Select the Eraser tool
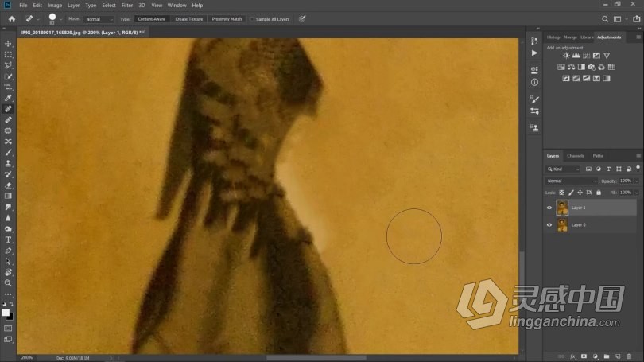This screenshot has height=362, width=644. click(x=8, y=185)
